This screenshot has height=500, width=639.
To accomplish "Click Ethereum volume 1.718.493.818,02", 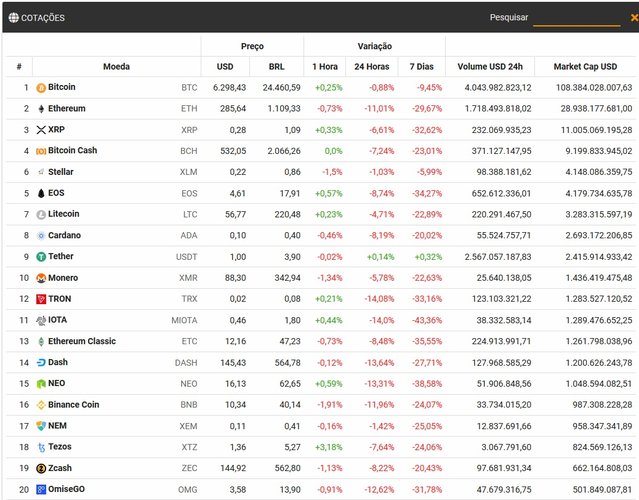I will [498, 109].
